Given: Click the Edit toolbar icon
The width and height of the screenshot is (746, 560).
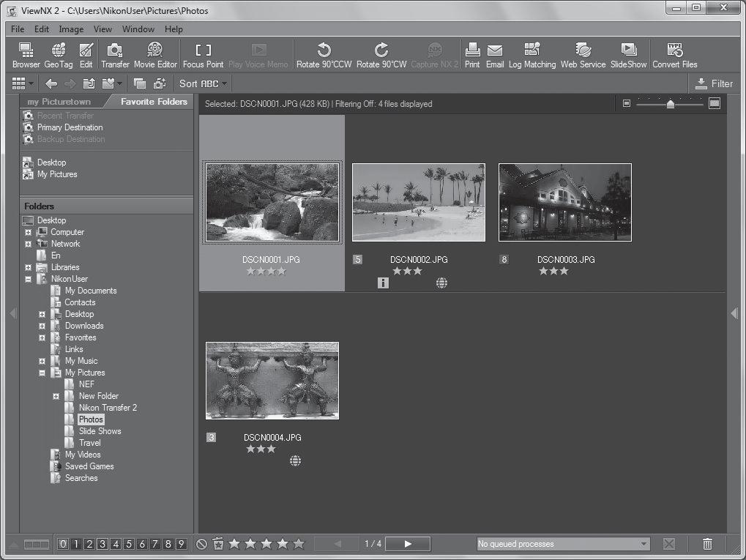Looking at the screenshot, I should pos(86,55).
